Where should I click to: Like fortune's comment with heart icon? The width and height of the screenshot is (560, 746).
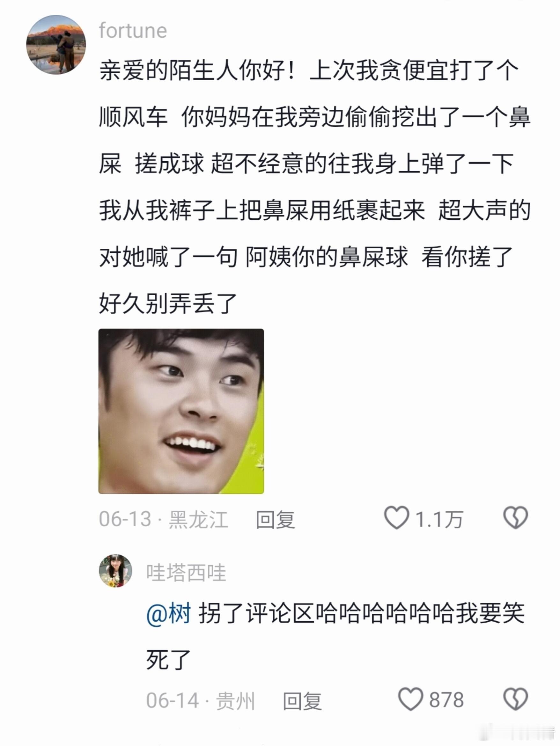tap(397, 518)
